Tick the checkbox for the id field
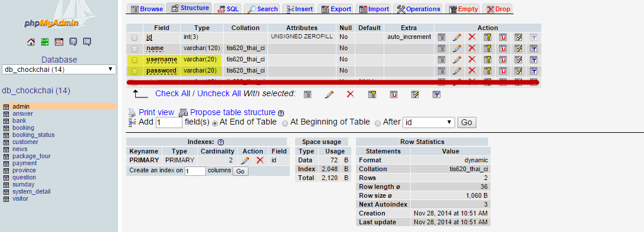Screen dimensions: 644x232 [x=135, y=37]
